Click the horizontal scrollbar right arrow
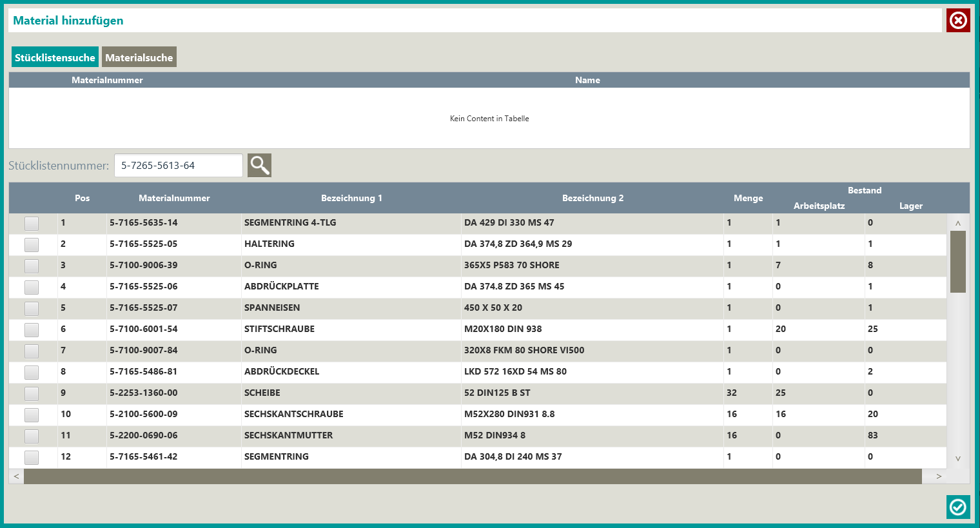This screenshot has width=980, height=528. [939, 476]
